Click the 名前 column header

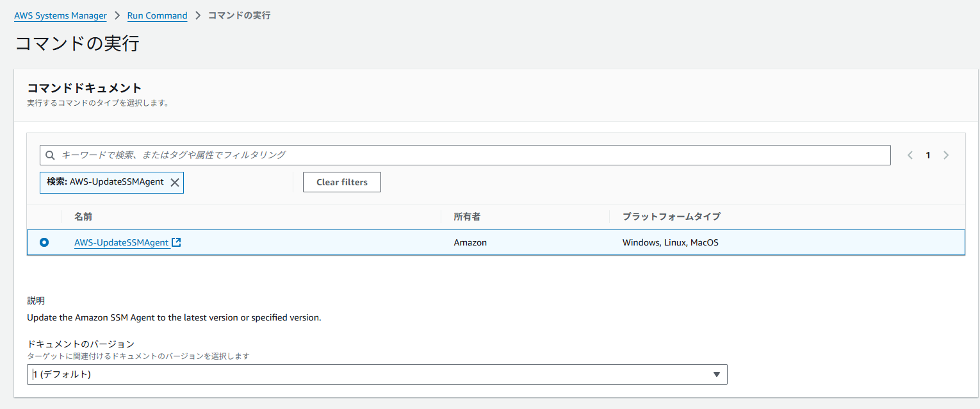(x=83, y=217)
